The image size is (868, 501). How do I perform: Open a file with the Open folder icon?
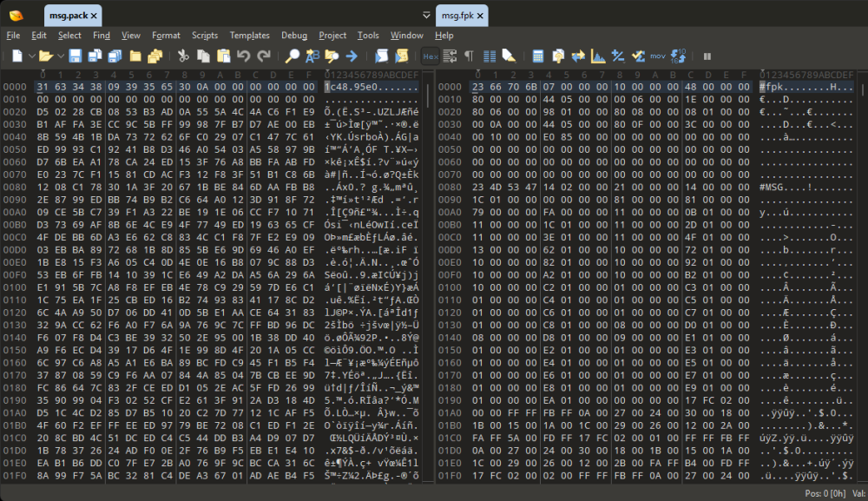point(46,56)
